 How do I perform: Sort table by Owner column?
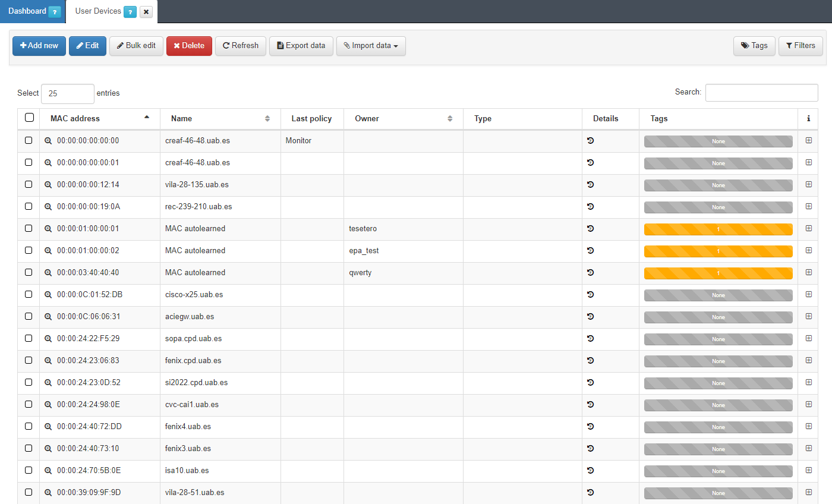404,119
